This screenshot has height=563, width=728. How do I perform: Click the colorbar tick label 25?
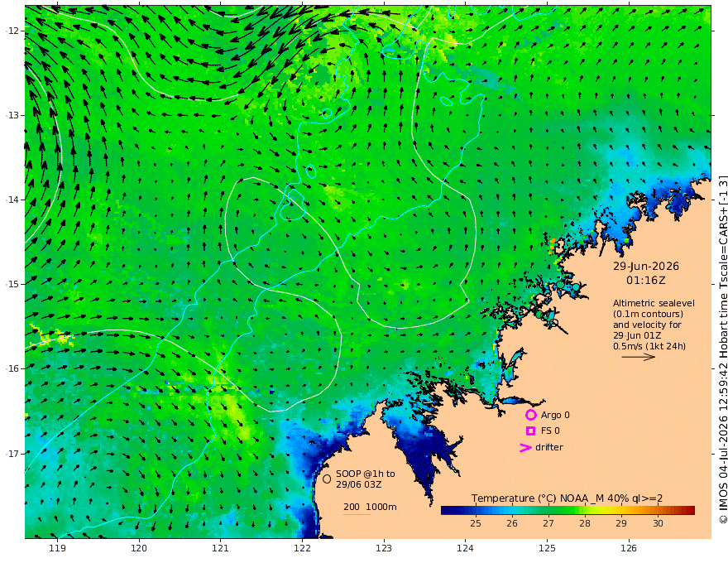click(476, 523)
